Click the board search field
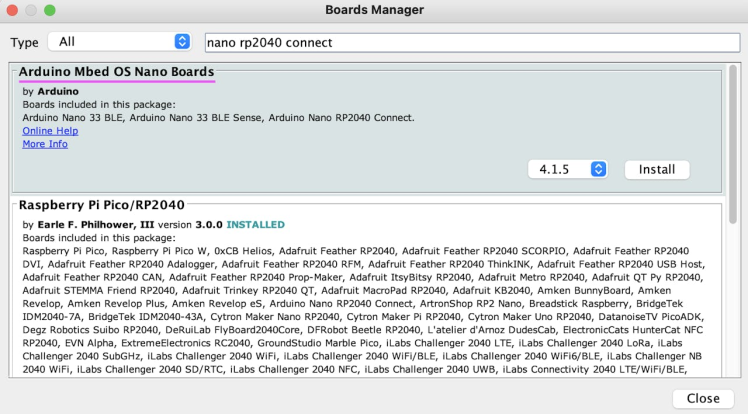 [x=472, y=42]
